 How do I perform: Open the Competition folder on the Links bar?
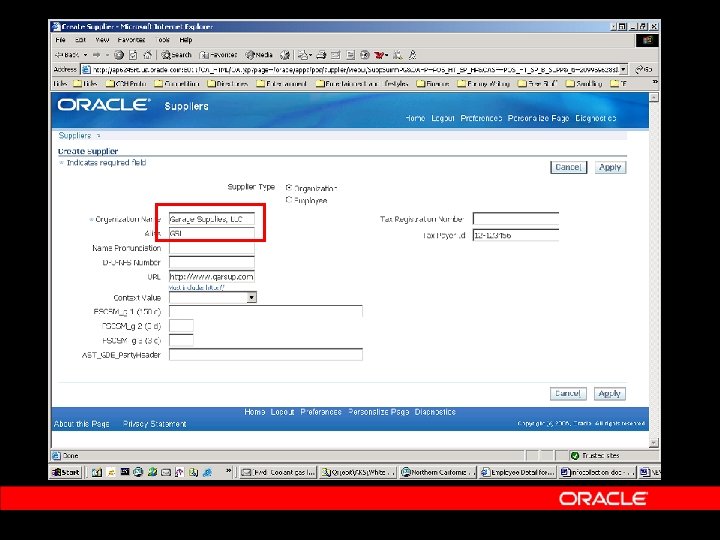(176, 84)
